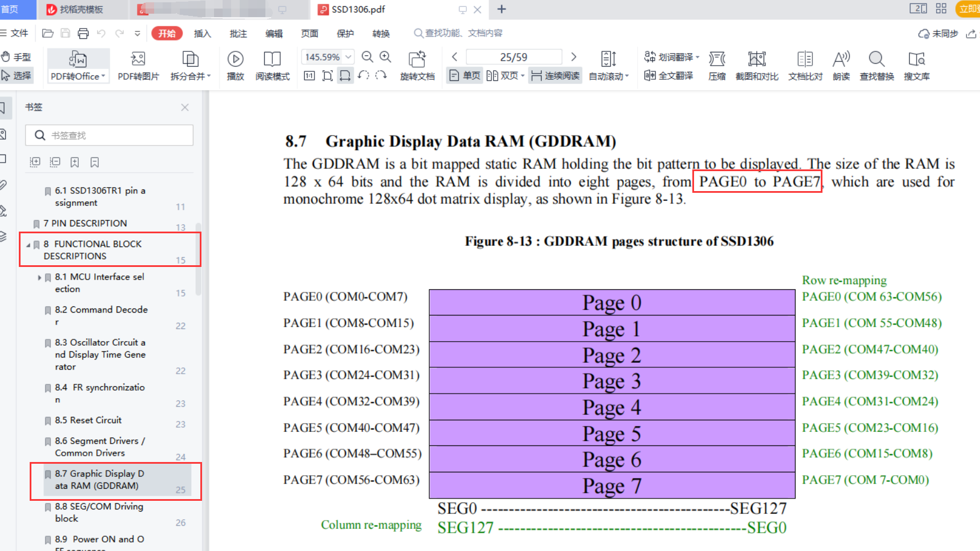980x551 pixels.
Task: Set actual size with the 1:1 icon
Action: pos(309,75)
